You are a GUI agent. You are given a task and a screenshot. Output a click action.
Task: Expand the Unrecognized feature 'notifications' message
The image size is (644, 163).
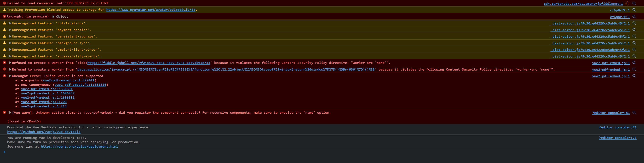click(x=10, y=23)
